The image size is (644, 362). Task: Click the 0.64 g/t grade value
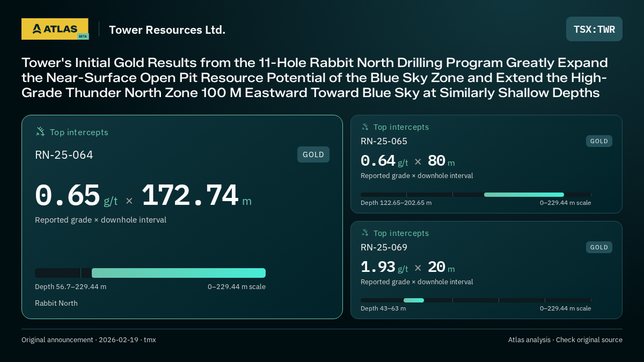click(384, 161)
